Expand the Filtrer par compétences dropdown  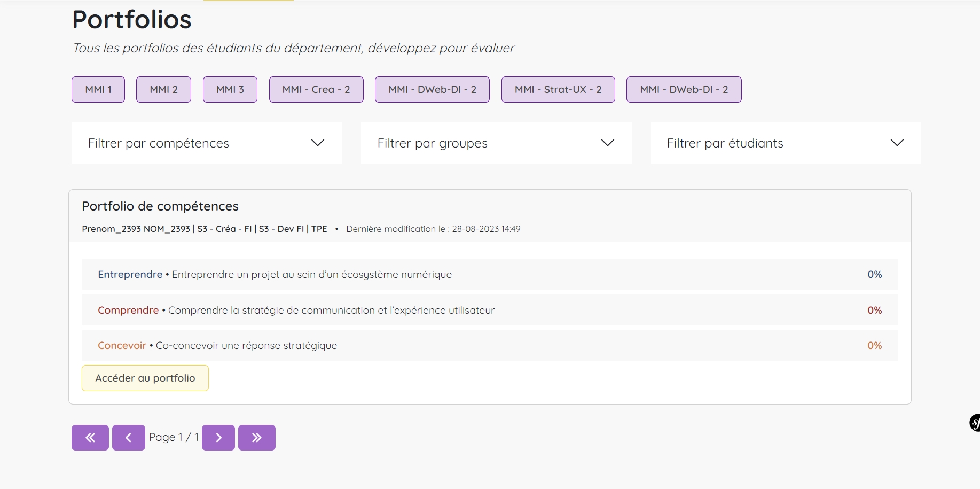click(x=206, y=143)
